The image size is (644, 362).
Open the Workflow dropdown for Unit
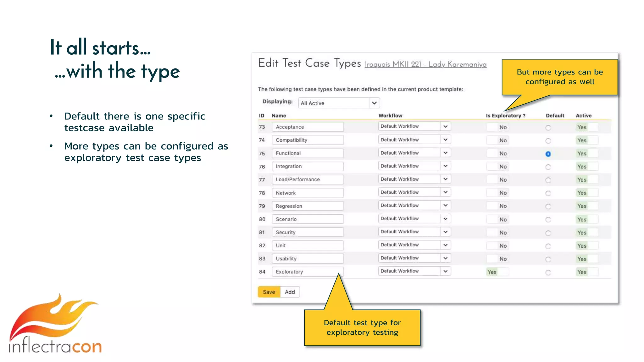[414, 245]
